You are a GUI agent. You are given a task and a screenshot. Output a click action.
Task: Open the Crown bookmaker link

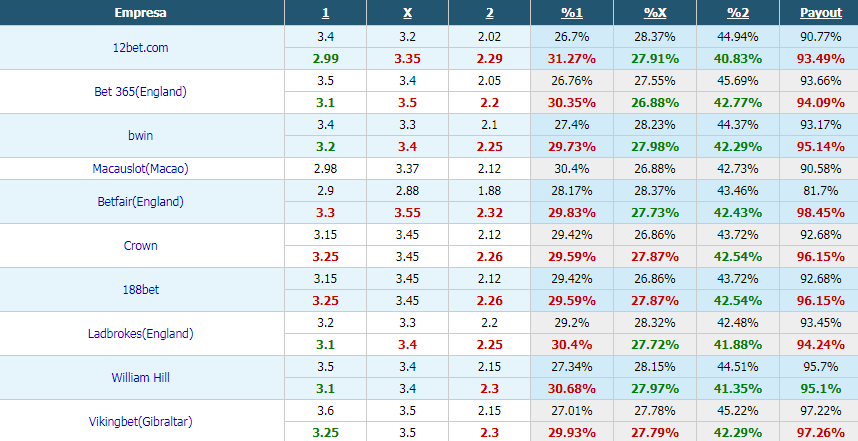pos(141,246)
